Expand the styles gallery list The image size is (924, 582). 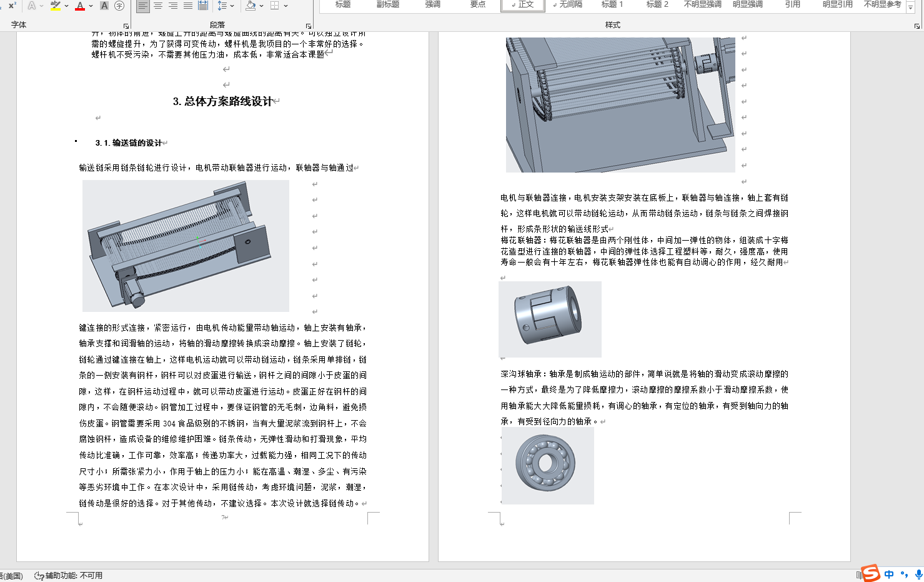click(910, 6)
